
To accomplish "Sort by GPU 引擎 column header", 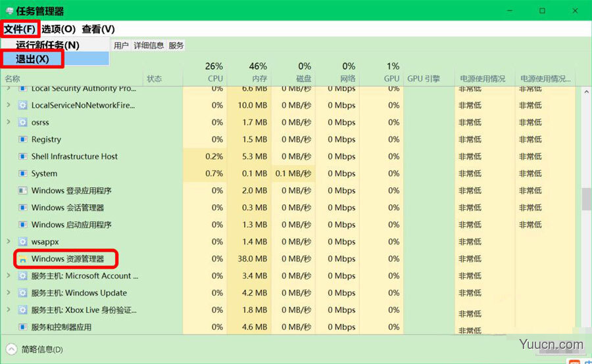I will [424, 78].
